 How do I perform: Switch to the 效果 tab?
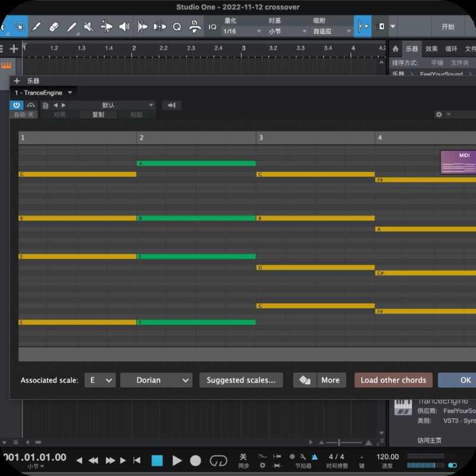[431, 49]
